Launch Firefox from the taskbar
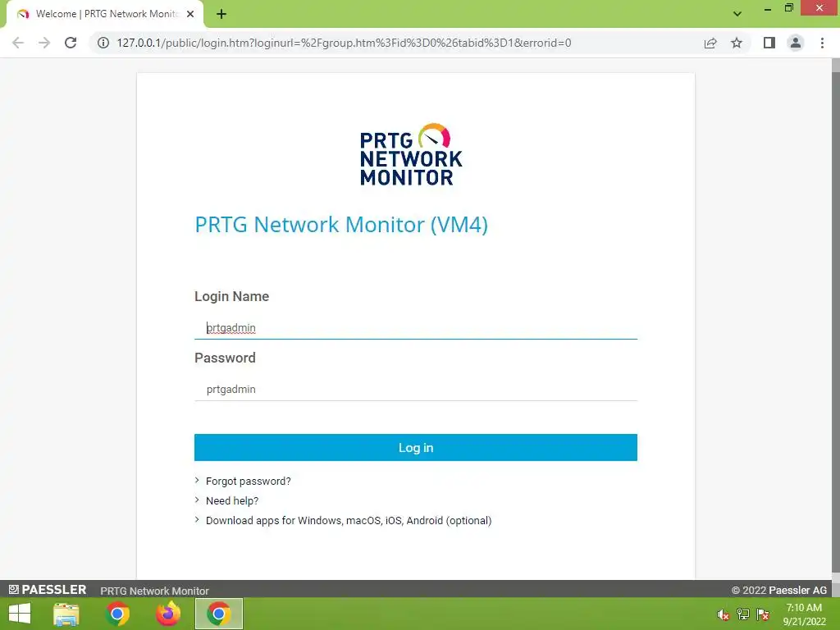 168,614
